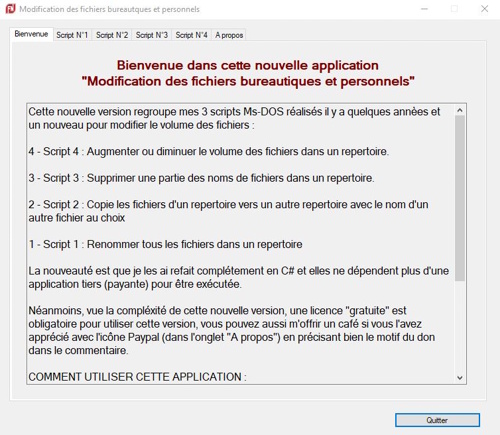Click the line starting "2 - Script 2 : Copie"
This screenshot has width=500, height=435.
[228, 211]
